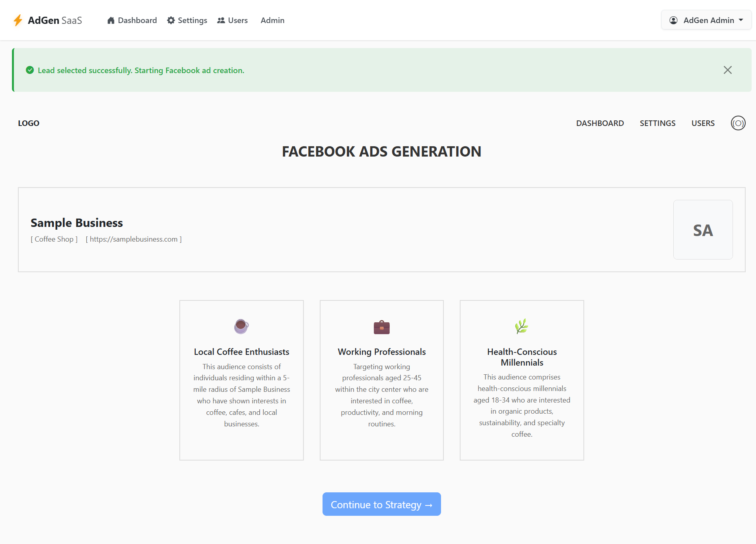Click the LOGO text link
This screenshot has width=756, height=544.
tap(29, 123)
